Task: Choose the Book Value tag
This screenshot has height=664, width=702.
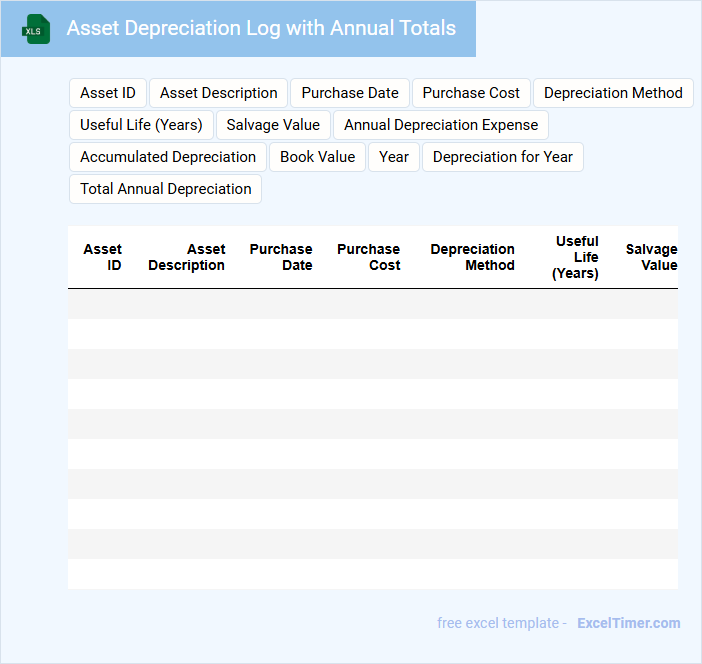Action: tap(317, 157)
